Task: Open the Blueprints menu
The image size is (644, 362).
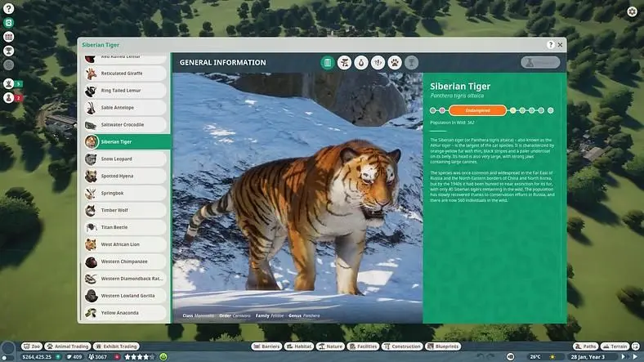Action: [443, 346]
